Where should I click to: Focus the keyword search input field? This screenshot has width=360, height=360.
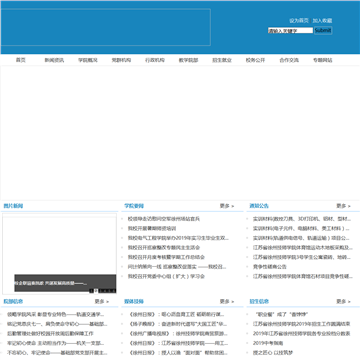coord(290,31)
